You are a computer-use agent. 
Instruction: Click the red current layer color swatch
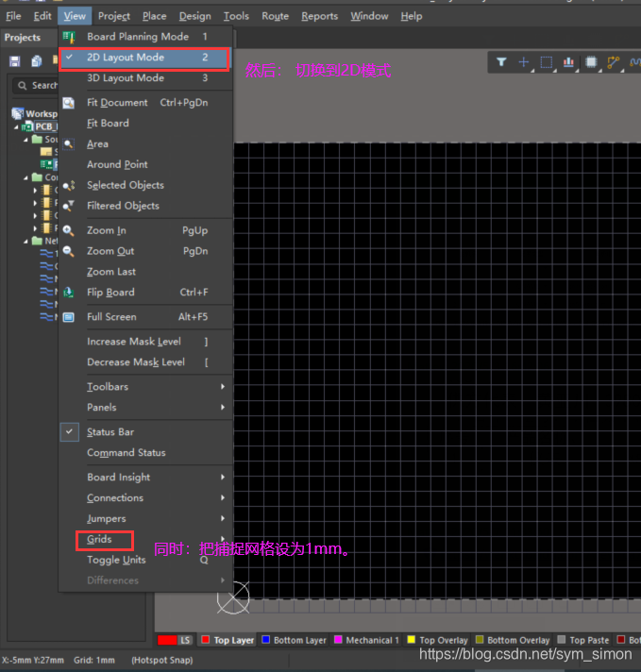click(167, 640)
